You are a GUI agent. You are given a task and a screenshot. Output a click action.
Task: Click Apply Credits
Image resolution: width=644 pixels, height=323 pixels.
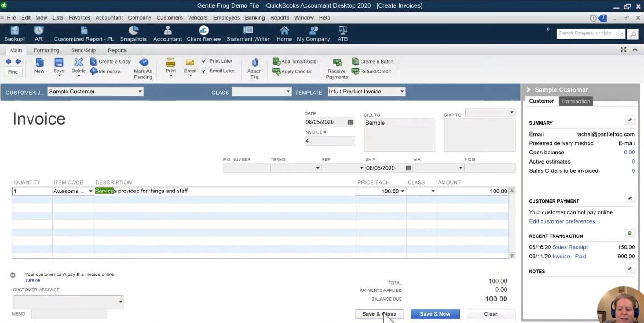pos(292,71)
